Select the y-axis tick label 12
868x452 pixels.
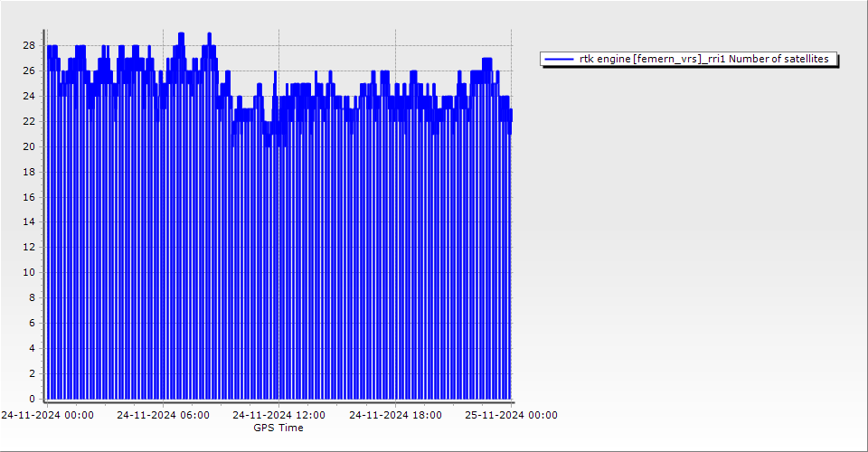pos(29,247)
